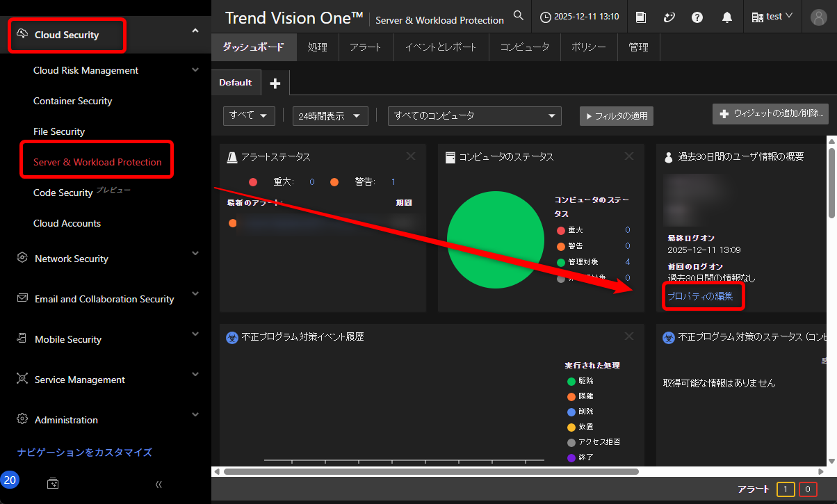
Task: Expand the Administration section
Action: (x=195, y=415)
